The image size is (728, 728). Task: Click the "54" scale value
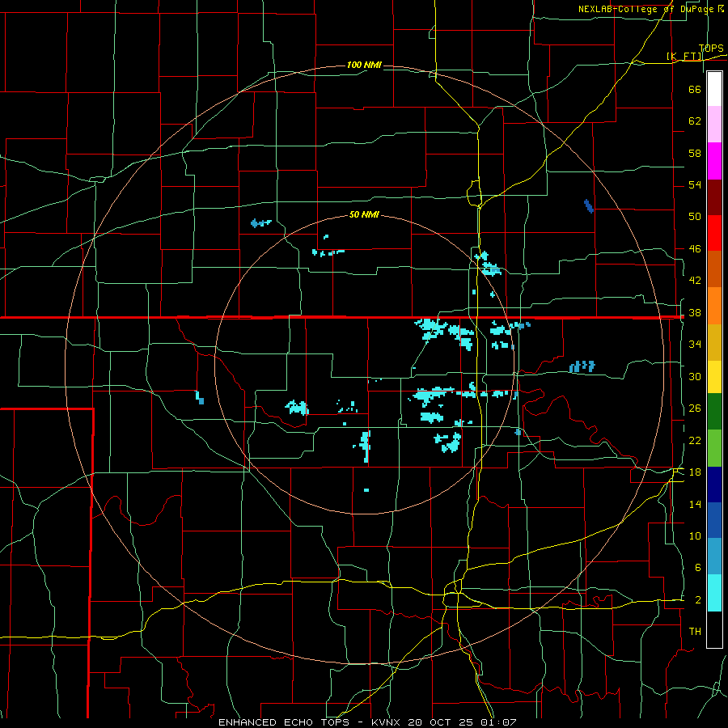695,184
